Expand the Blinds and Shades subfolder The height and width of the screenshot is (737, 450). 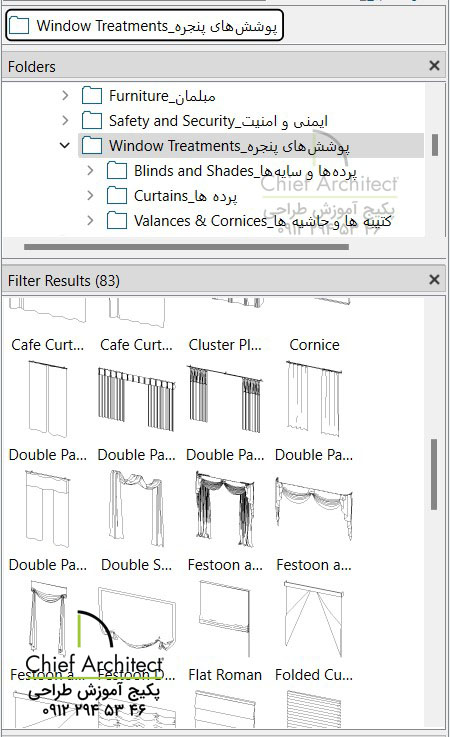pyautogui.click(x=90, y=171)
